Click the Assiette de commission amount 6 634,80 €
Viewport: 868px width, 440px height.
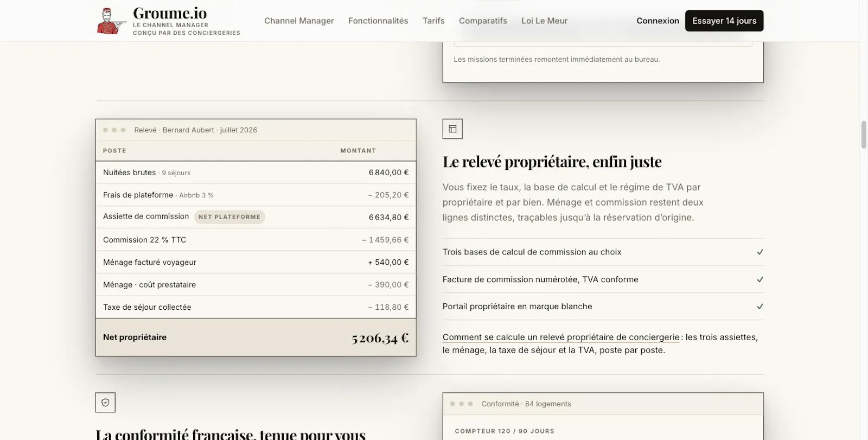[x=388, y=217]
